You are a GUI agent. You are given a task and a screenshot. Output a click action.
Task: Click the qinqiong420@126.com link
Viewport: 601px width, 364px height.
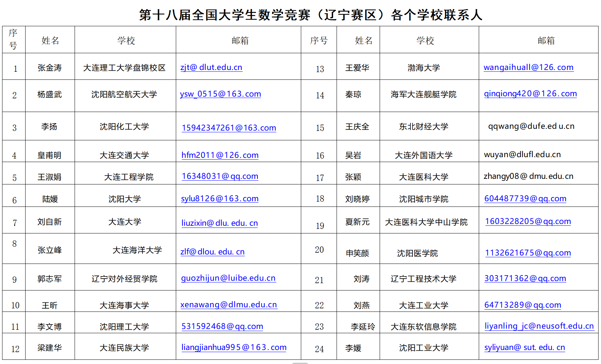point(530,93)
